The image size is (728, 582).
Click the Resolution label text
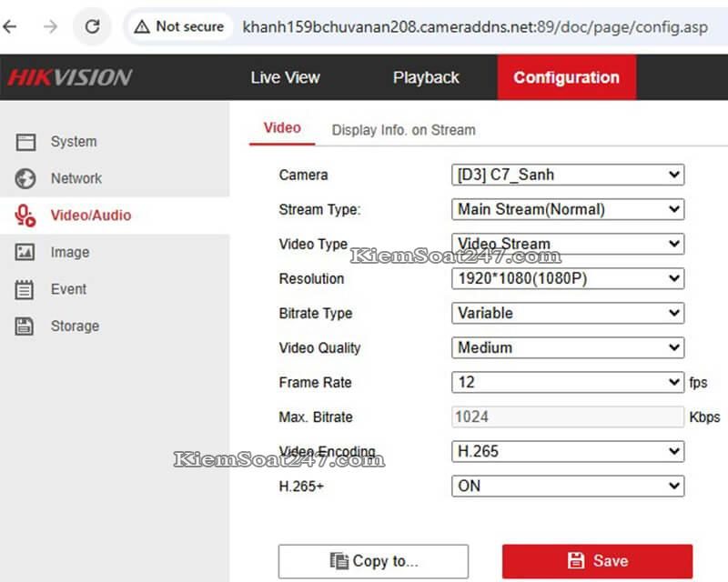[x=311, y=278]
